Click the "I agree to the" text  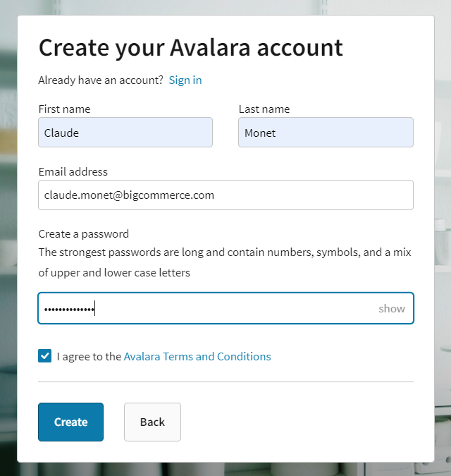tap(89, 357)
